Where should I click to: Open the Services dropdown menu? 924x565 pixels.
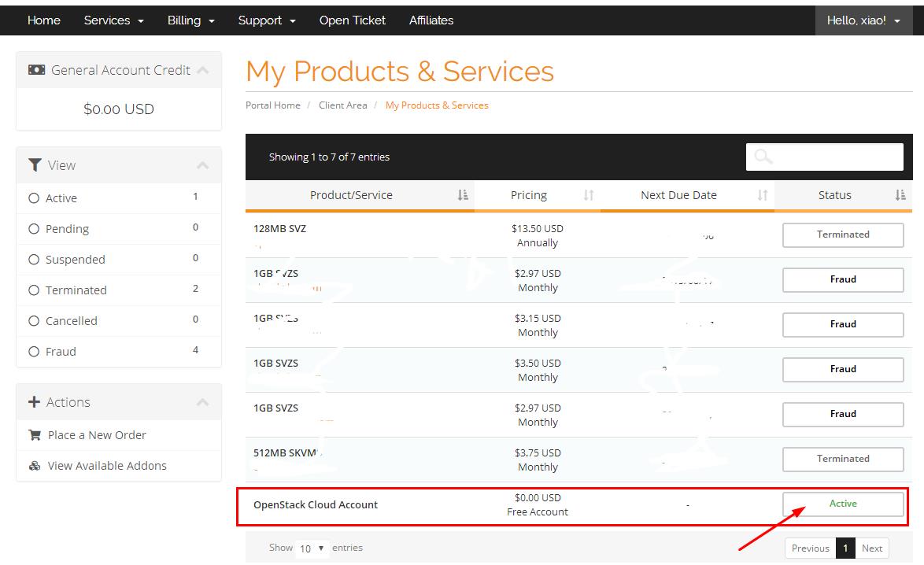pyautogui.click(x=114, y=20)
